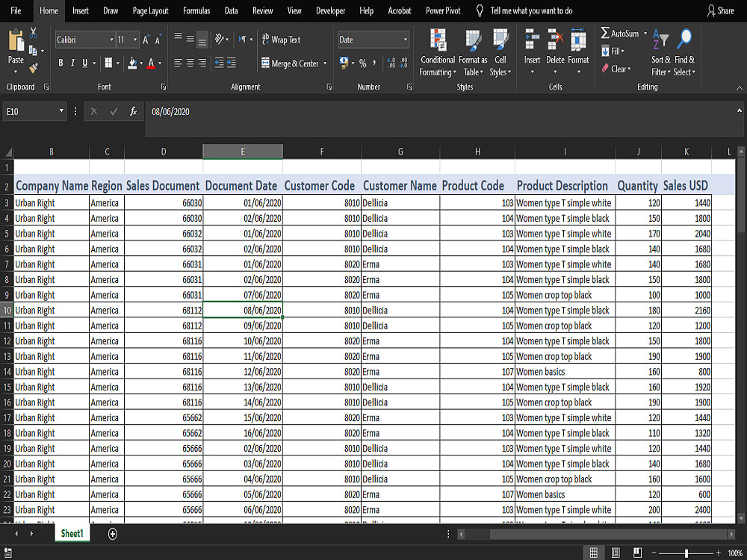Switch to the Formulas tab

[x=196, y=10]
